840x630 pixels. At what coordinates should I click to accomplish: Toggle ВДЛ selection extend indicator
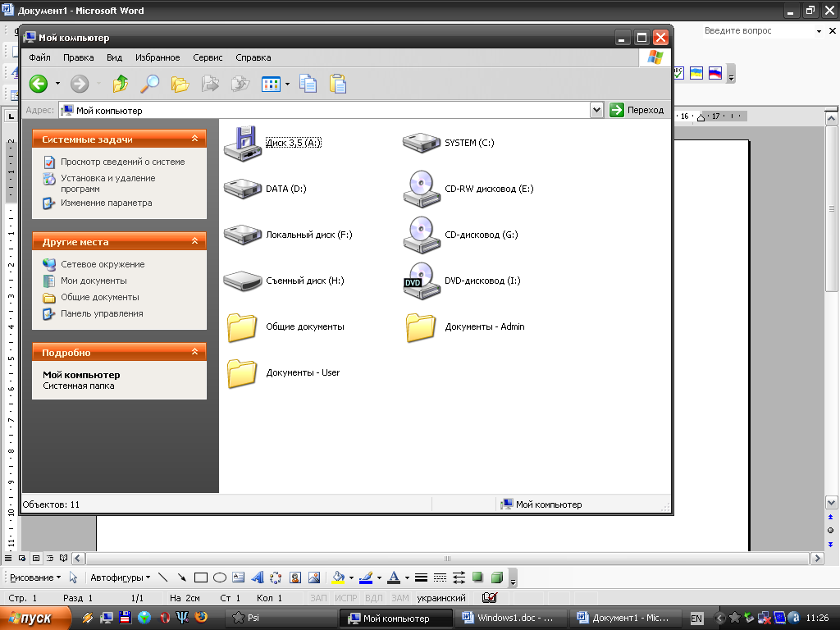coord(373,598)
